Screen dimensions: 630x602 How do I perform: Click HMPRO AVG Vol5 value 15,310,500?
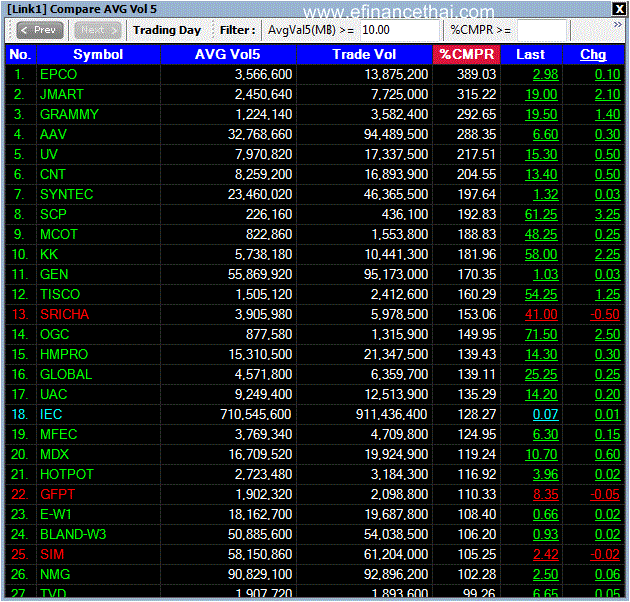[260, 354]
